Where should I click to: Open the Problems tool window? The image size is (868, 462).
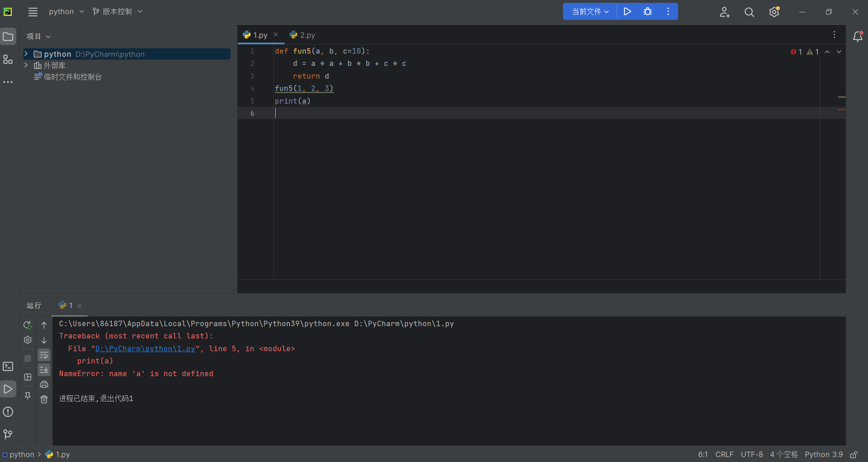click(8, 412)
